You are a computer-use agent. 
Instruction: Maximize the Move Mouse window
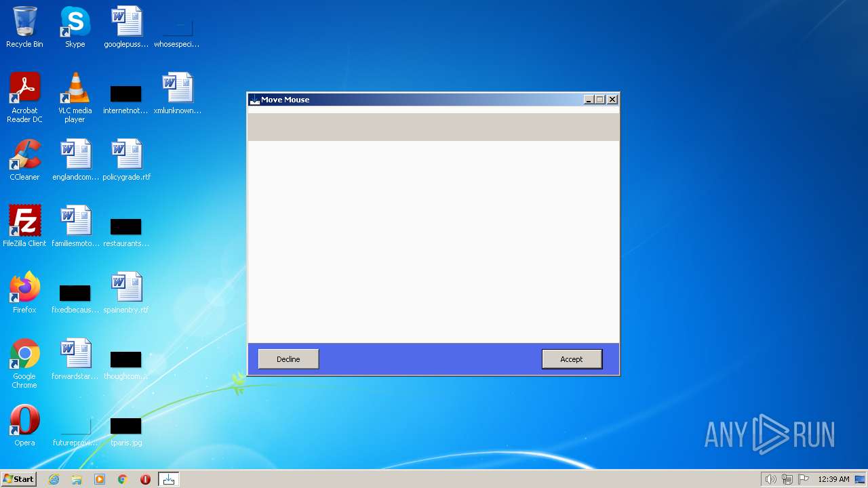[x=600, y=100]
